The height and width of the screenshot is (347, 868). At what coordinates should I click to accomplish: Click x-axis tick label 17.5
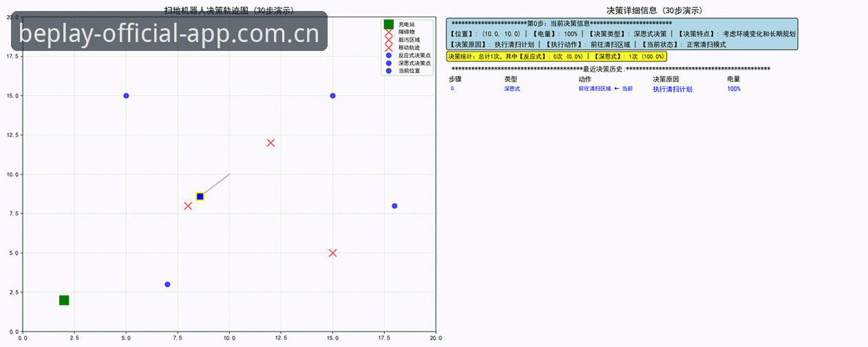pyautogui.click(x=384, y=338)
